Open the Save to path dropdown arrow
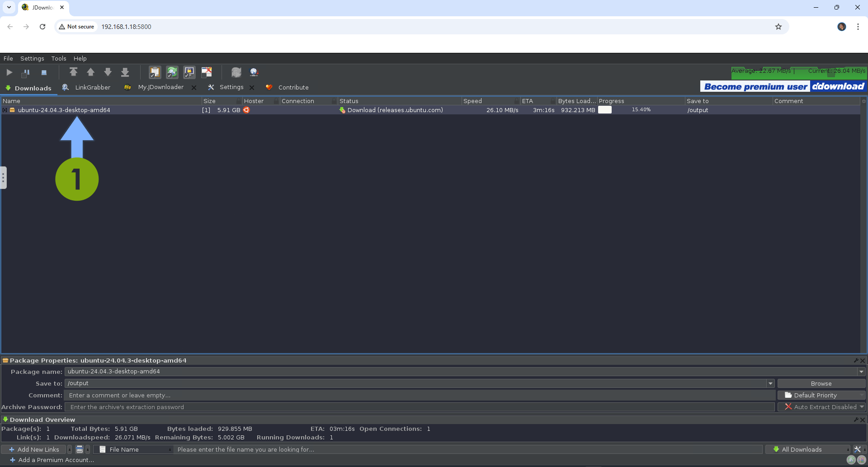Image resolution: width=868 pixels, height=467 pixels. pos(770,383)
